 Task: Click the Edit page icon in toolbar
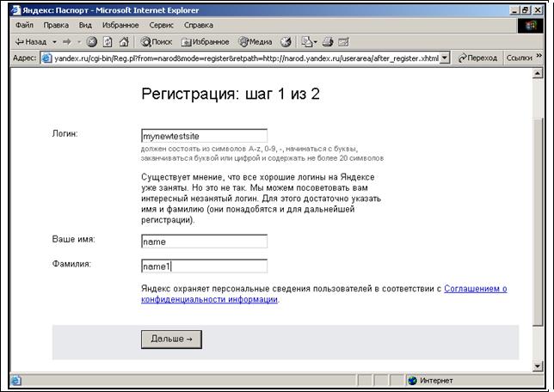pos(343,42)
